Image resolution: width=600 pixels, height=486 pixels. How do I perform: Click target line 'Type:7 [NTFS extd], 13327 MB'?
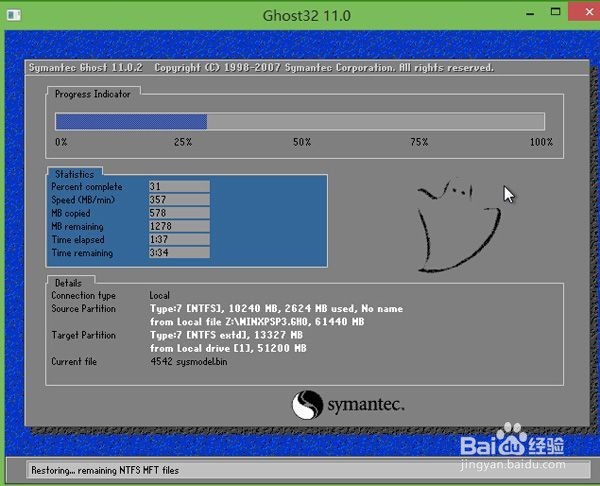point(226,335)
